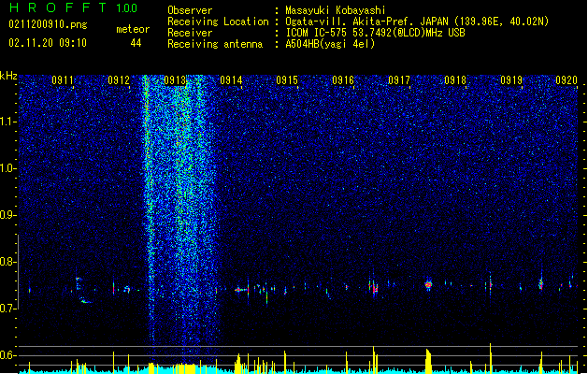Click the 0912 time marker
Viewport: 588px width, 374px height.
pyautogui.click(x=119, y=80)
